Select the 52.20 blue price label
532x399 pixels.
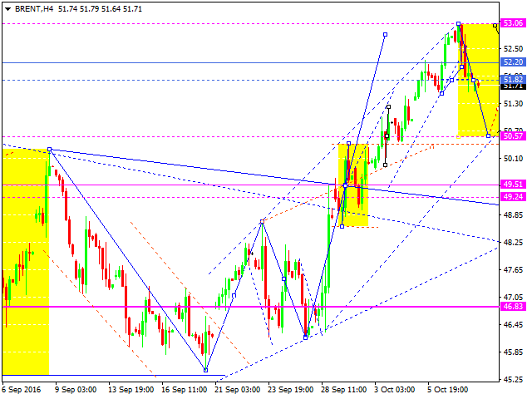point(514,62)
